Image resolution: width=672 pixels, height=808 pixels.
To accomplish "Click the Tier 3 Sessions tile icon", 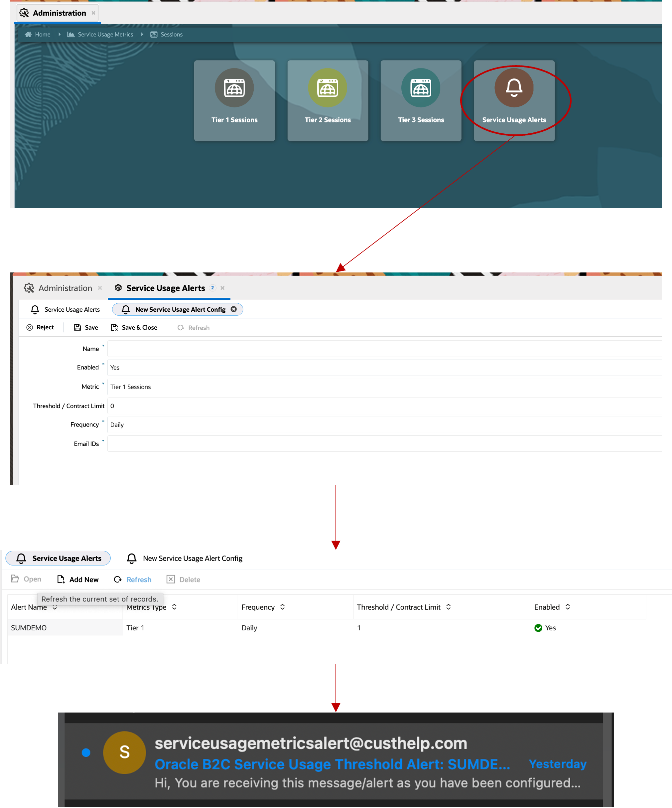I will (421, 86).
